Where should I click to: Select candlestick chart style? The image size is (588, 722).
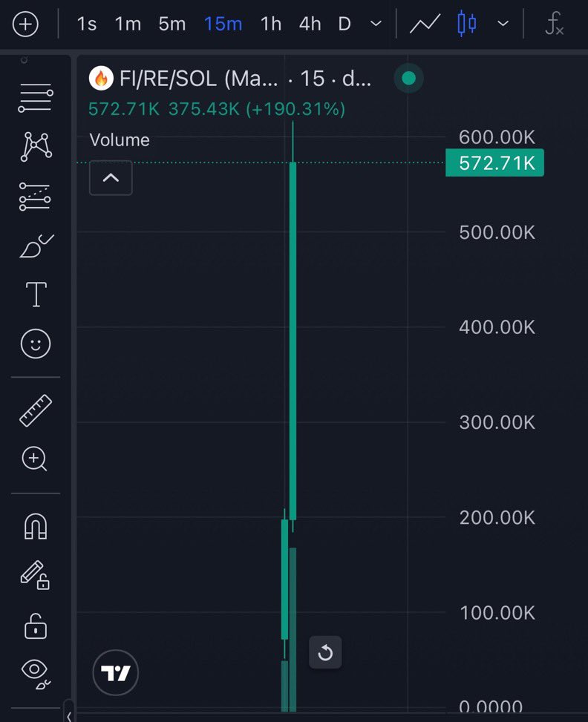pos(467,24)
